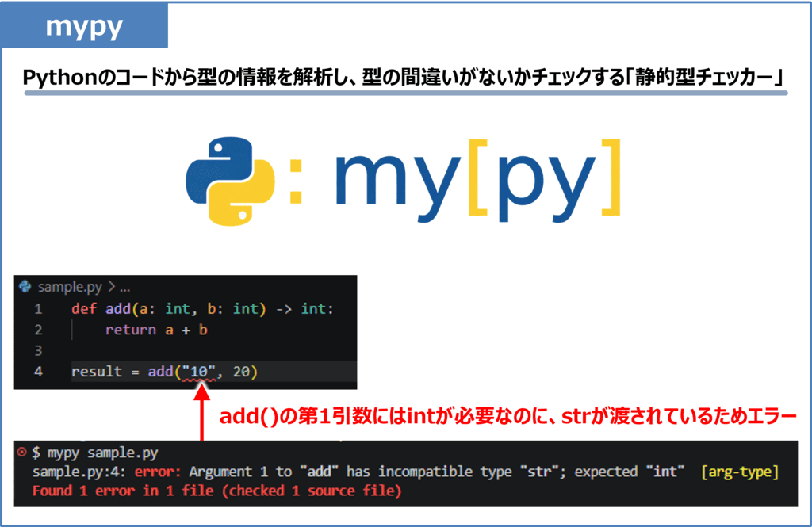The width and height of the screenshot is (812, 527).
Task: Click the sample.py:4: location in terminal output
Action: (x=79, y=472)
